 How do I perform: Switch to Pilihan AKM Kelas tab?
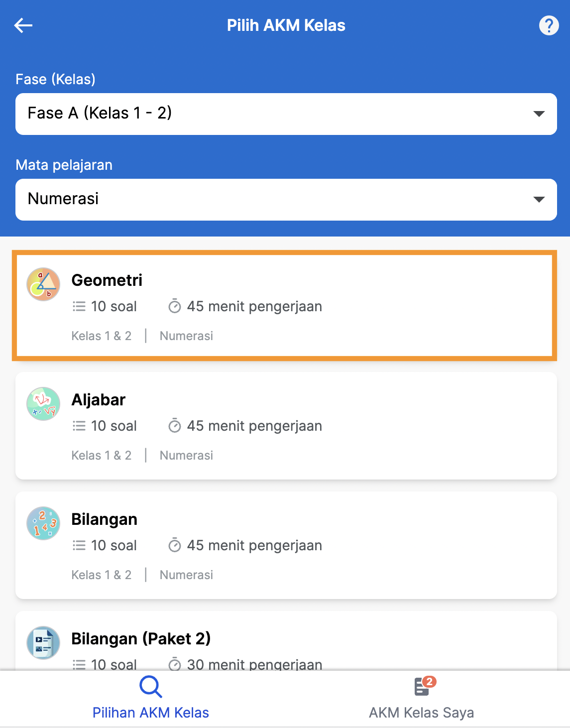(150, 713)
